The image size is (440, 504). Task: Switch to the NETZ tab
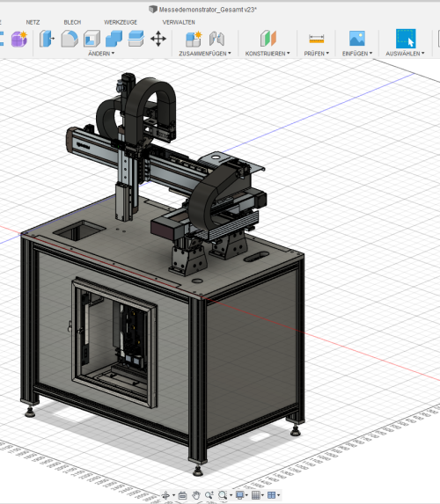tap(33, 22)
